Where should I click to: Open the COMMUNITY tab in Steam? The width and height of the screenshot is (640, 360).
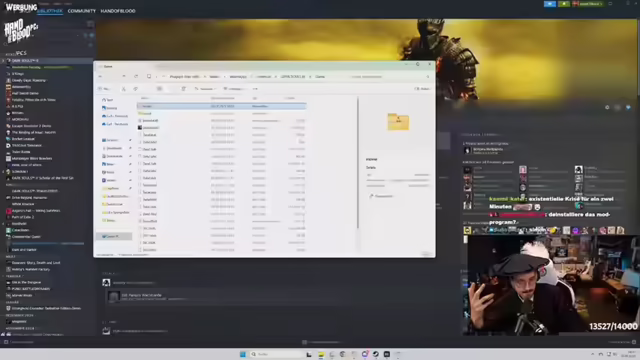82,11
